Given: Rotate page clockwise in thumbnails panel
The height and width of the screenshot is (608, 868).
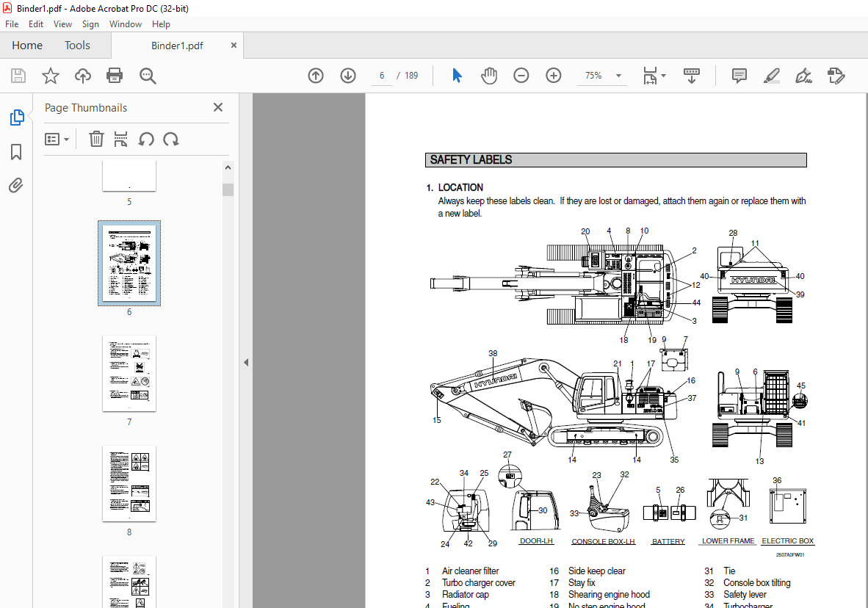Looking at the screenshot, I should click(x=171, y=139).
